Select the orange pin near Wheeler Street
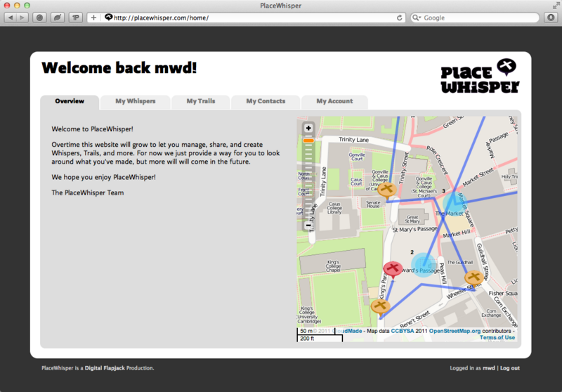 coord(473,277)
